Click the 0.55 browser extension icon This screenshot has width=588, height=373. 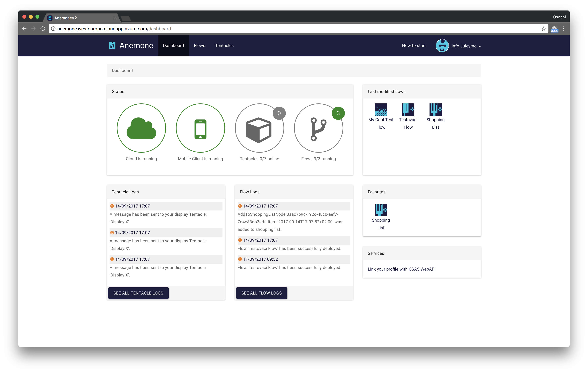point(554,29)
